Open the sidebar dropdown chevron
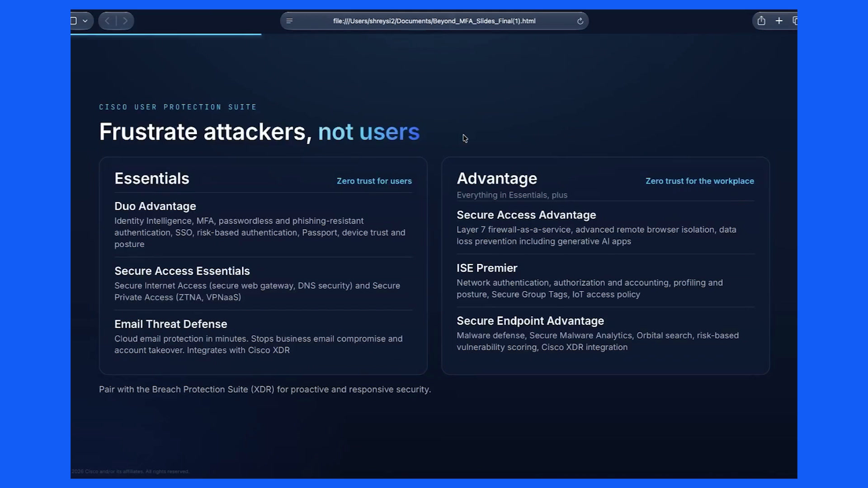Viewport: 868px width, 488px height. point(85,21)
